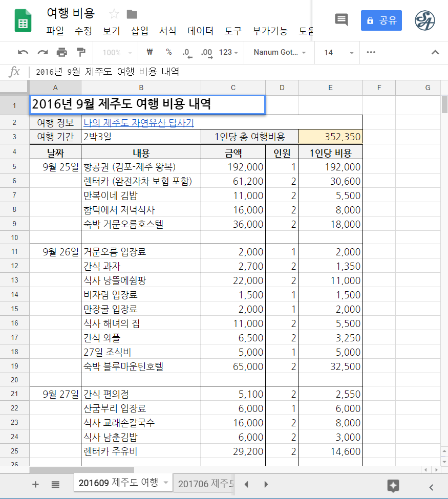Click the redo arrow icon
The width and height of the screenshot is (448, 499).
[42, 52]
